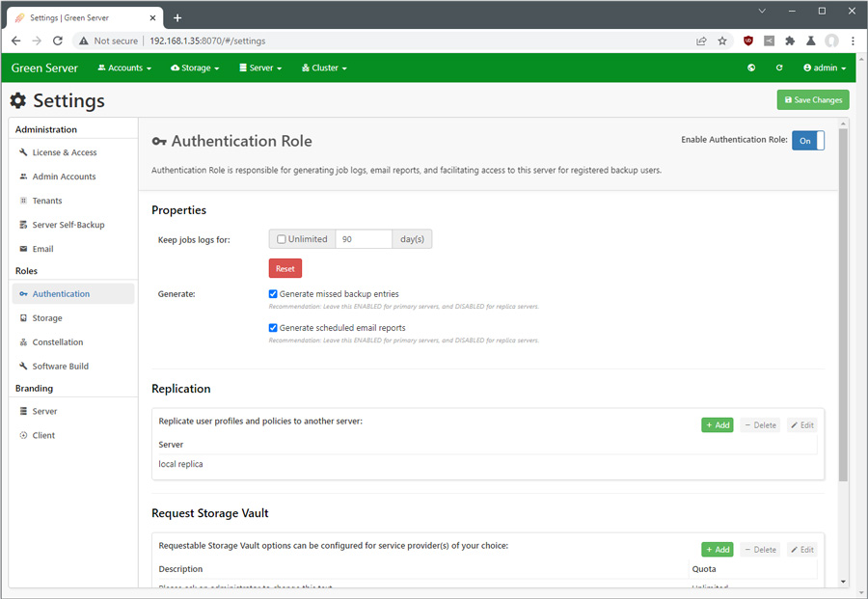Open the Storage dropdown in navbar
The height and width of the screenshot is (599, 868).
(195, 68)
